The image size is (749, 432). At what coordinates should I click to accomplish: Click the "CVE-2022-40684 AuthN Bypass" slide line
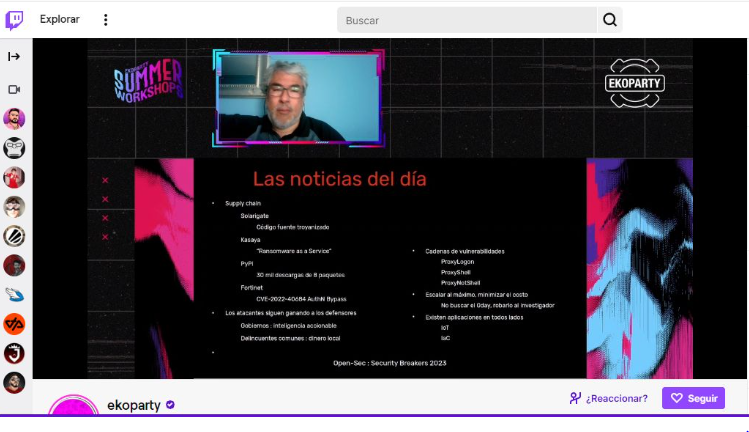click(x=301, y=299)
